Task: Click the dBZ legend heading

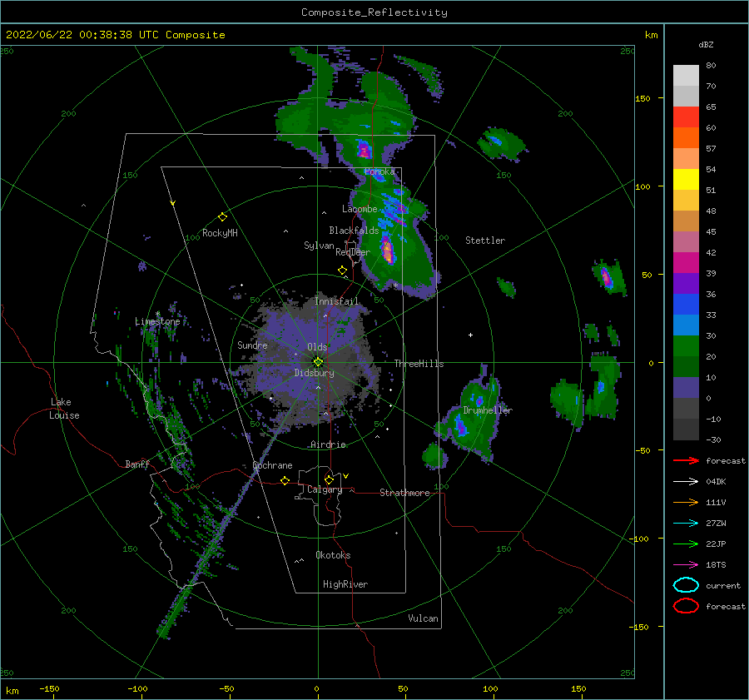Action: point(706,44)
